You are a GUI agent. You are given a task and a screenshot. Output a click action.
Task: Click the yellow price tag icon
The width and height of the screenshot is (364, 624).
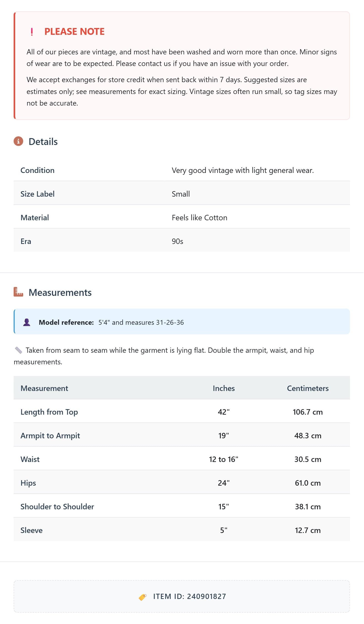[x=143, y=597]
